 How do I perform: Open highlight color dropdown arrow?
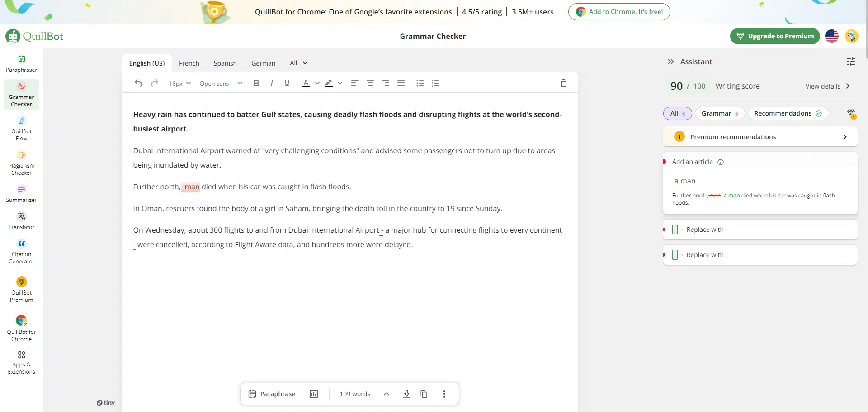coord(340,83)
